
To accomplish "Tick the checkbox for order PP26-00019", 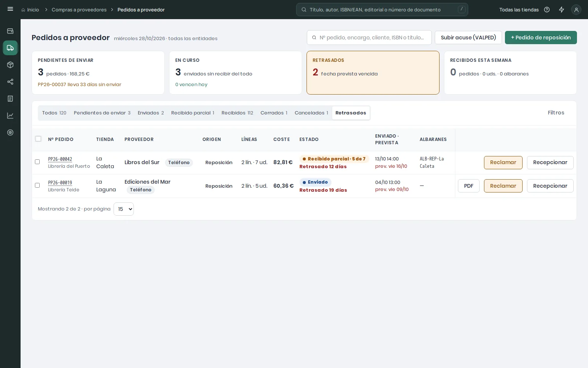I will point(37,185).
